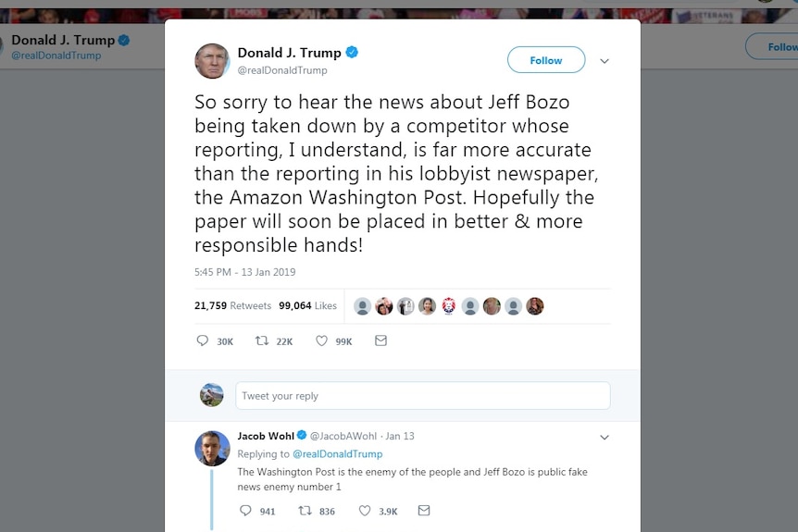Click the envelope icon under the main tweet

(380, 340)
